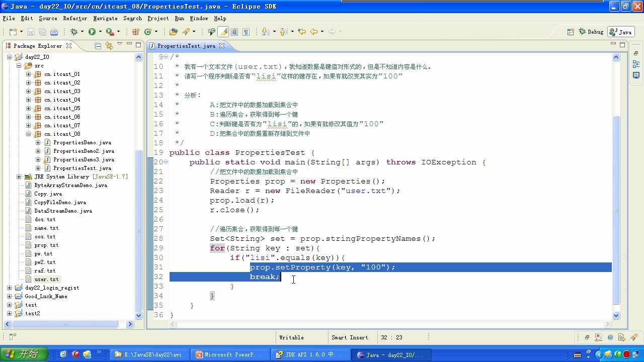Click the Back navigation arrow

point(314,32)
